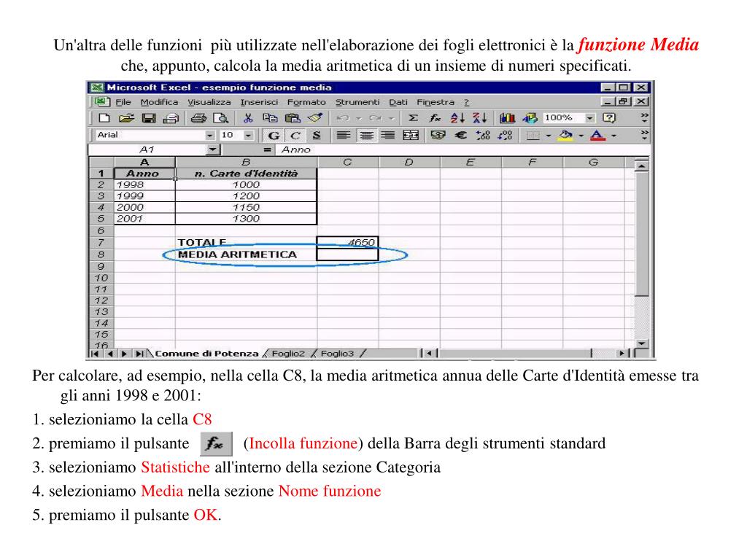This screenshot has height=560, width=747.
Task: Click the Drawing toolbar icon
Action: pyautogui.click(x=530, y=118)
